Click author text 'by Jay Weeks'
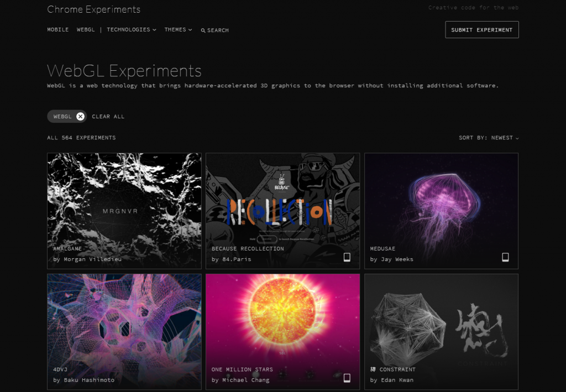The image size is (566, 392). (392, 259)
